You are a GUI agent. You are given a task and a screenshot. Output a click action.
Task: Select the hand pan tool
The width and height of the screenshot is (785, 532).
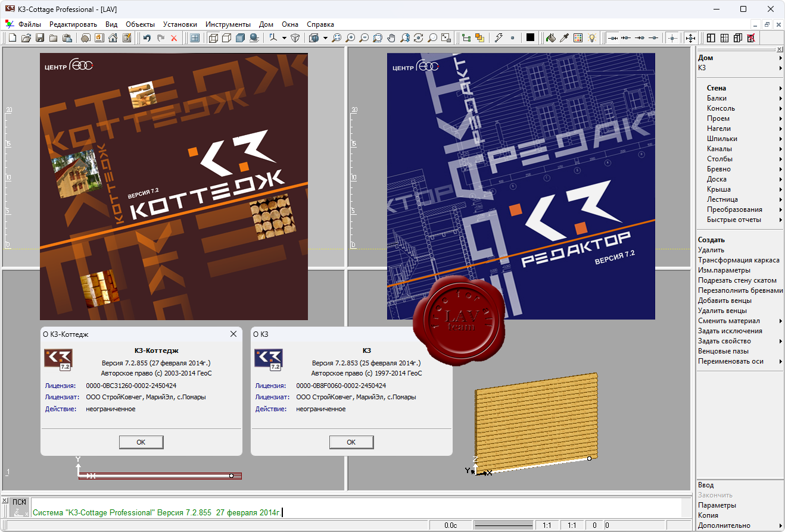click(391, 38)
